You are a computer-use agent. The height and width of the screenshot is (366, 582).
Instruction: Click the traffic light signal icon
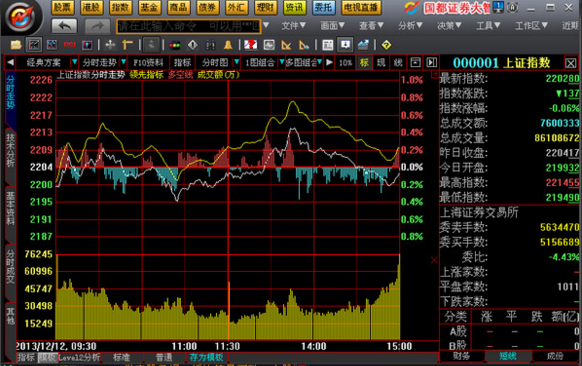(x=174, y=45)
